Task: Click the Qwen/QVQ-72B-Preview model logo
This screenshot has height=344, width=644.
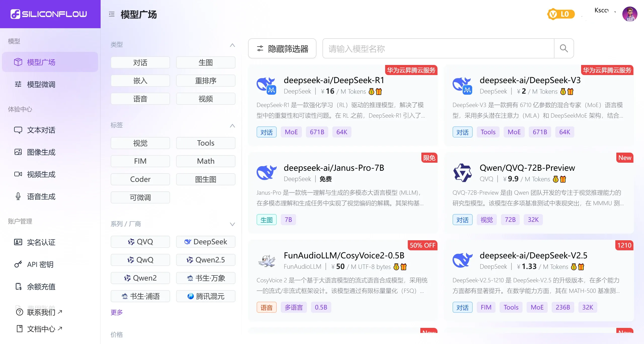Action: pos(462,173)
